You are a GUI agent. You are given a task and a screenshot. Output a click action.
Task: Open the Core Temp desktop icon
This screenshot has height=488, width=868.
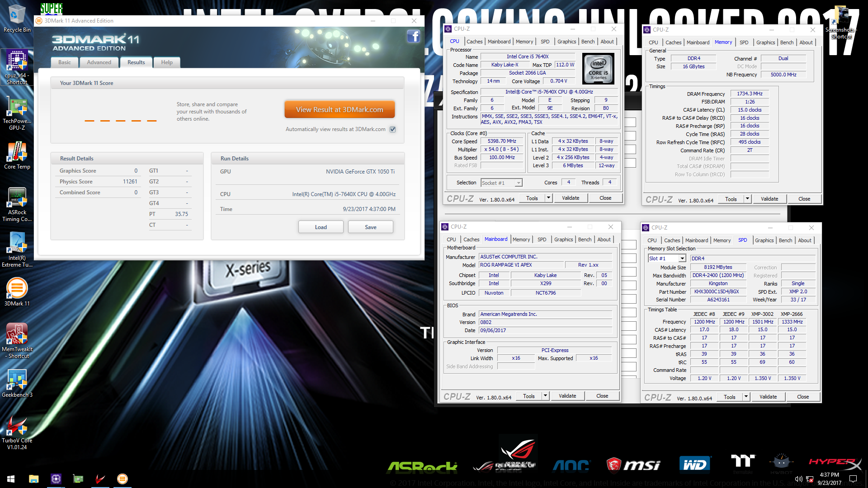tap(17, 155)
